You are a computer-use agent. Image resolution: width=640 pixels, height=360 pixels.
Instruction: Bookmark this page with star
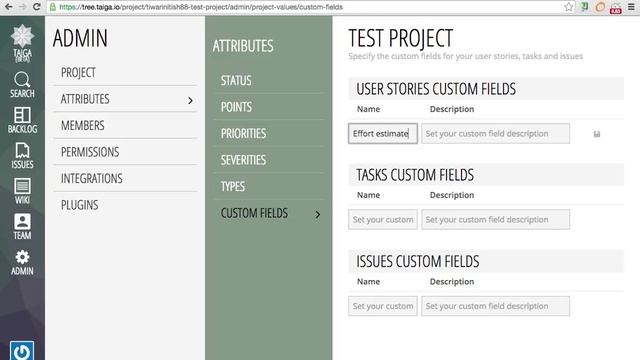point(569,7)
